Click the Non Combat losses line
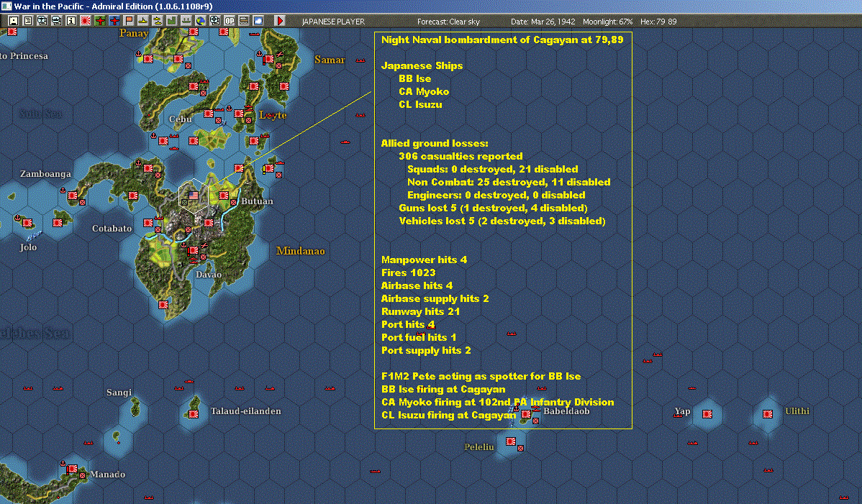 click(509, 182)
